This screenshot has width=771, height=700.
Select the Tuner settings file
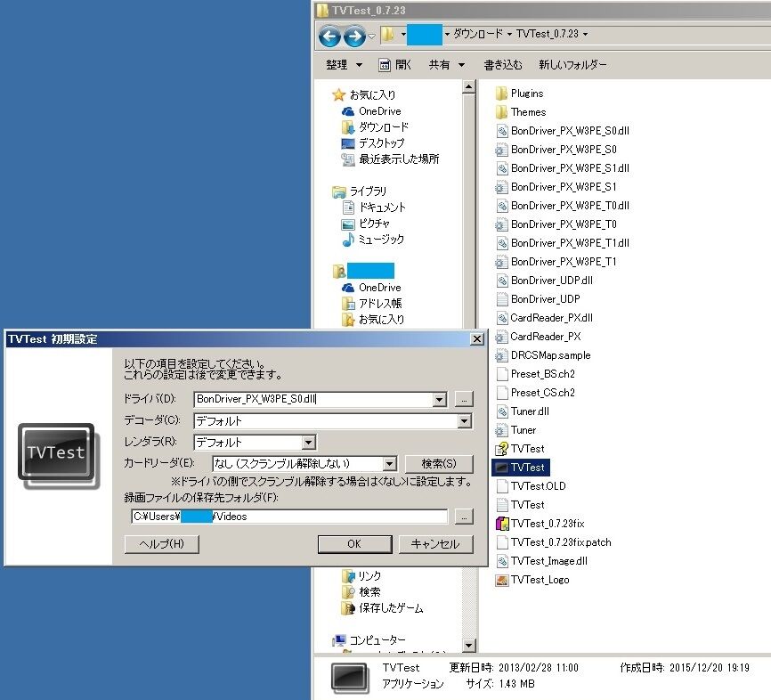[516, 429]
